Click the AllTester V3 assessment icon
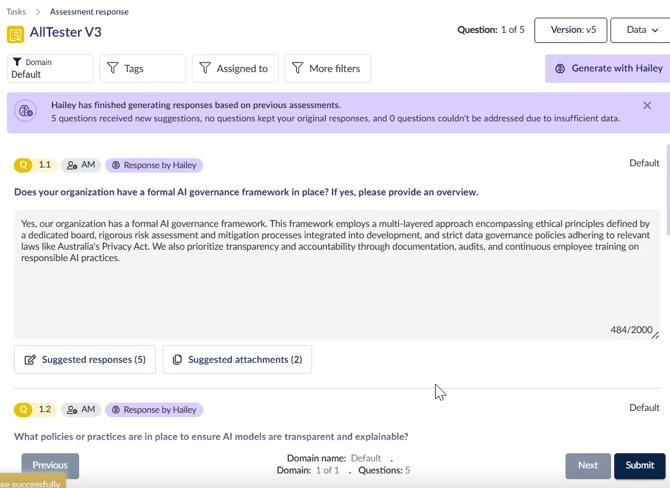 [15, 34]
